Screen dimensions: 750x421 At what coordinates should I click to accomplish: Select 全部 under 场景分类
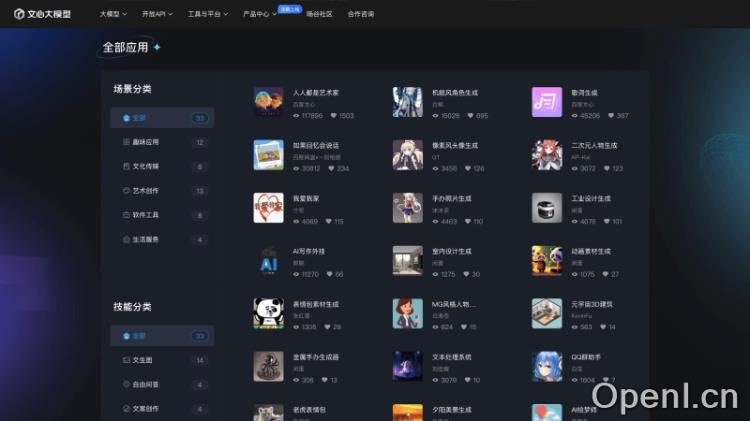pos(162,118)
